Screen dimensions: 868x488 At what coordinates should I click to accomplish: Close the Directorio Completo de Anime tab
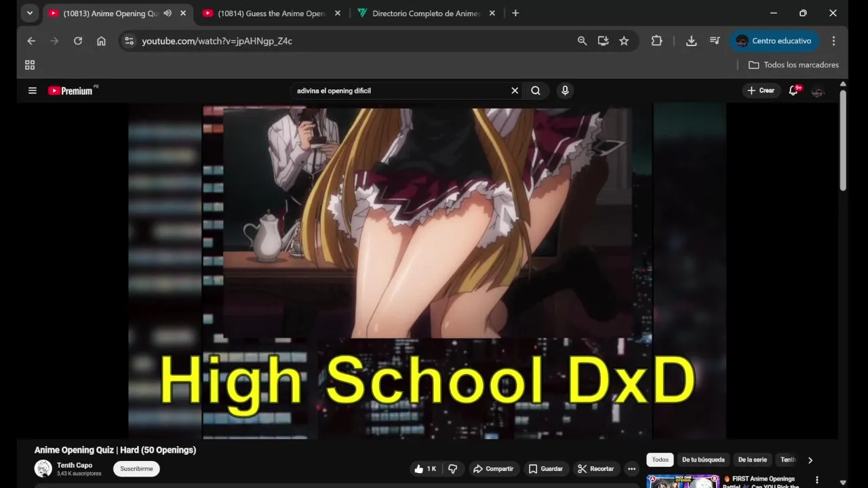click(x=492, y=13)
